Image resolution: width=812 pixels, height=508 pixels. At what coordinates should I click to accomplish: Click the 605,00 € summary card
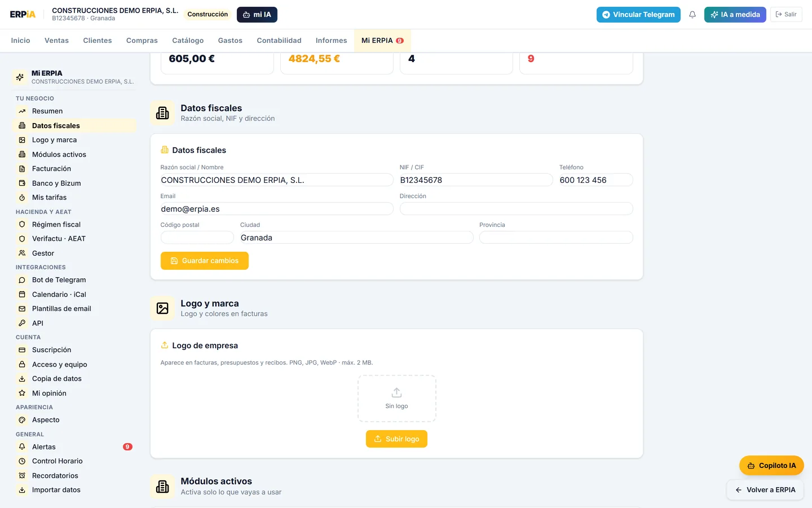pyautogui.click(x=217, y=63)
